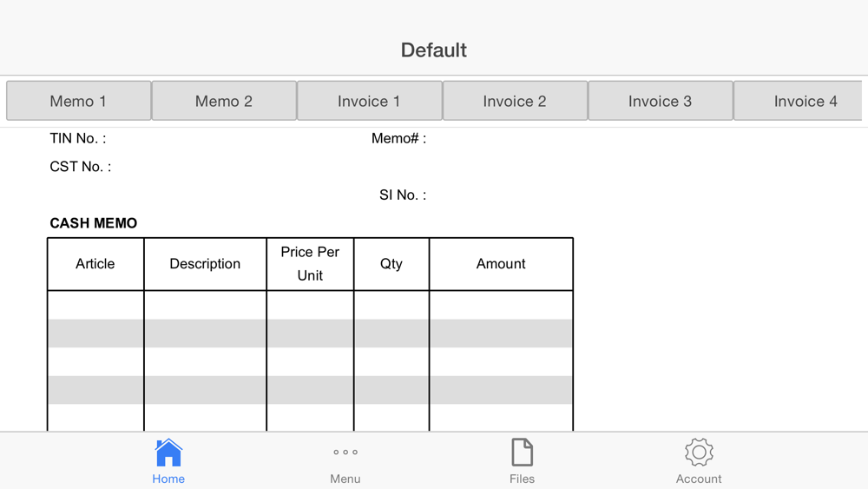Select the Invoice 1 template
The height and width of the screenshot is (489, 868).
coord(369,101)
